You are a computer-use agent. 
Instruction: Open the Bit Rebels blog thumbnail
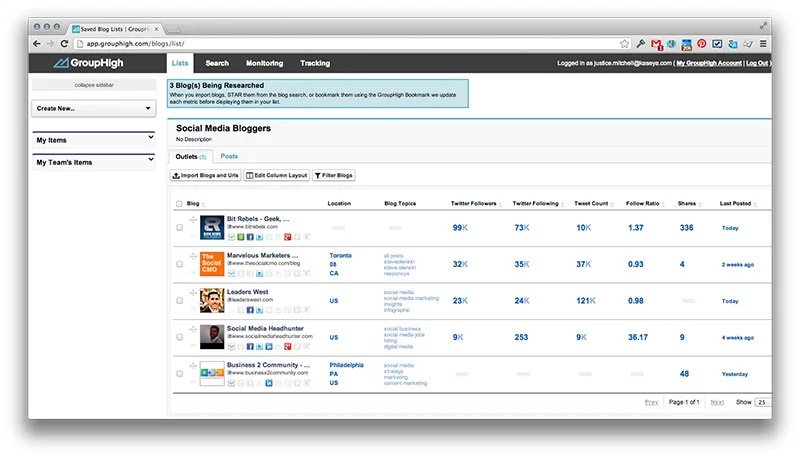(212, 227)
